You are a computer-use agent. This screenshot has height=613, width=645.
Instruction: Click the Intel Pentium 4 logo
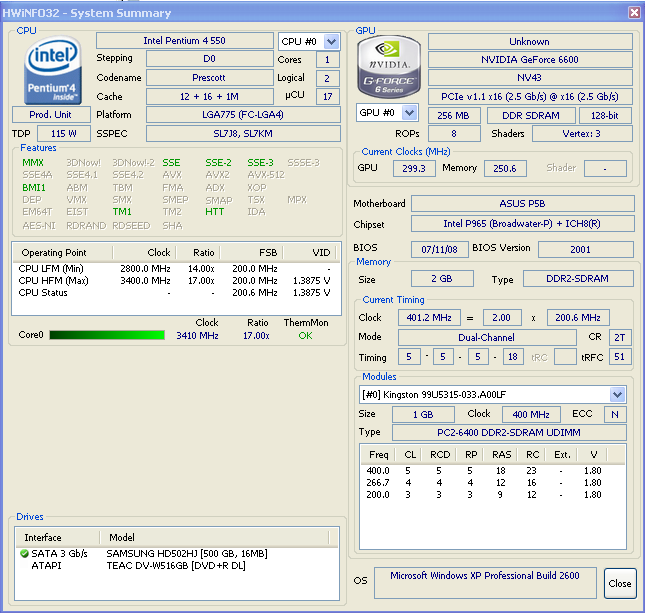(53, 70)
